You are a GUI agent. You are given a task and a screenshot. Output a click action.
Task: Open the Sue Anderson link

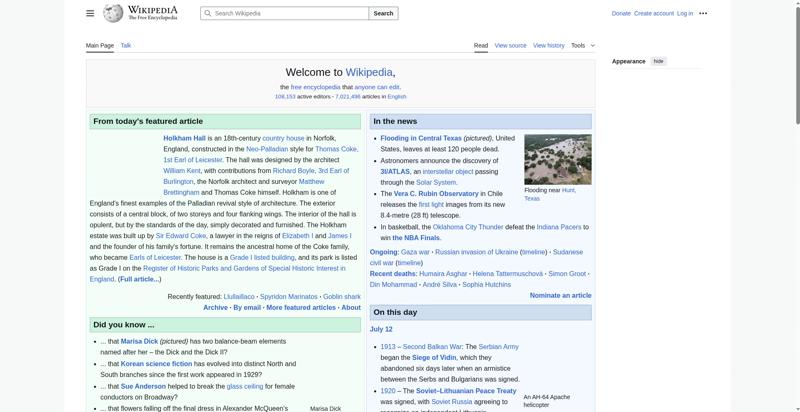tap(143, 387)
